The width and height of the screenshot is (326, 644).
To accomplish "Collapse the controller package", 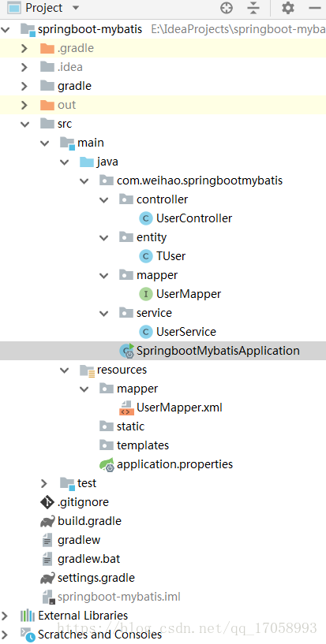I will click(x=103, y=200).
